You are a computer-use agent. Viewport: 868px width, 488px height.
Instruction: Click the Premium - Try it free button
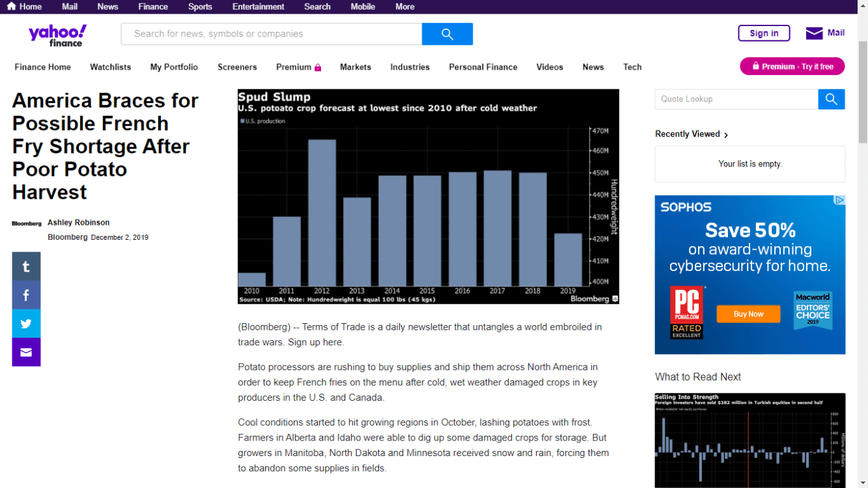pos(792,66)
